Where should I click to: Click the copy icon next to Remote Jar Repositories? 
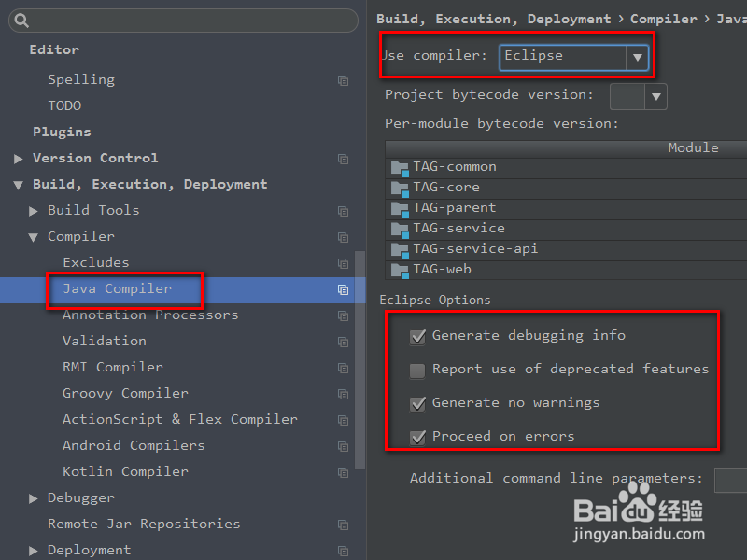pos(343,525)
